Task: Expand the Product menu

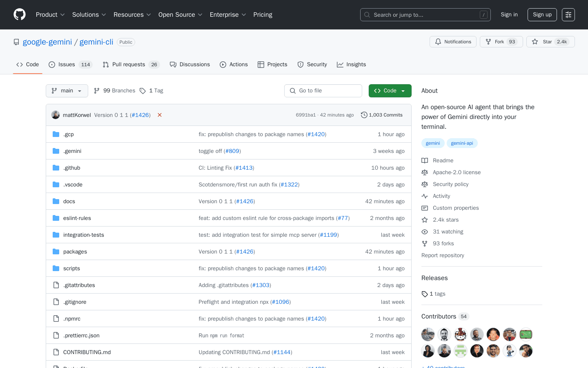Action: point(50,14)
